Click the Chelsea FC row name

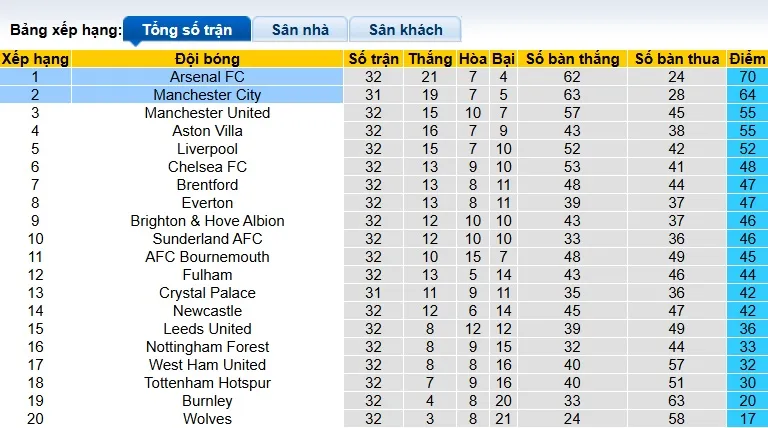(208, 167)
